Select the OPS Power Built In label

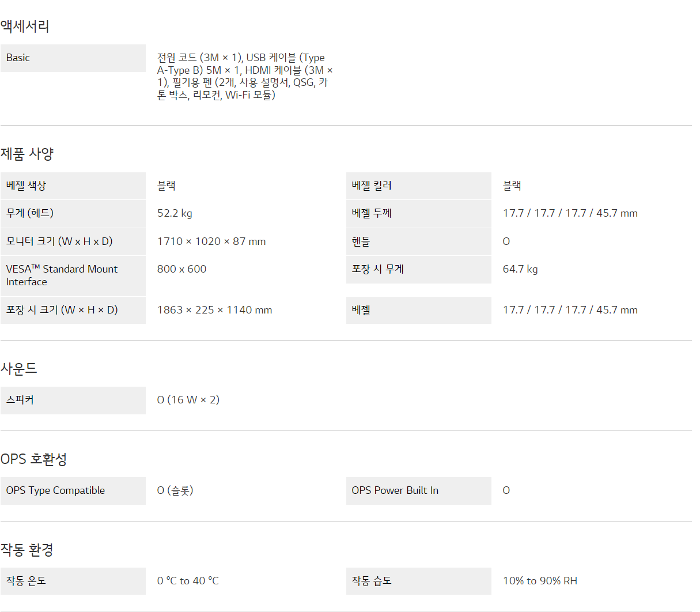(x=395, y=490)
